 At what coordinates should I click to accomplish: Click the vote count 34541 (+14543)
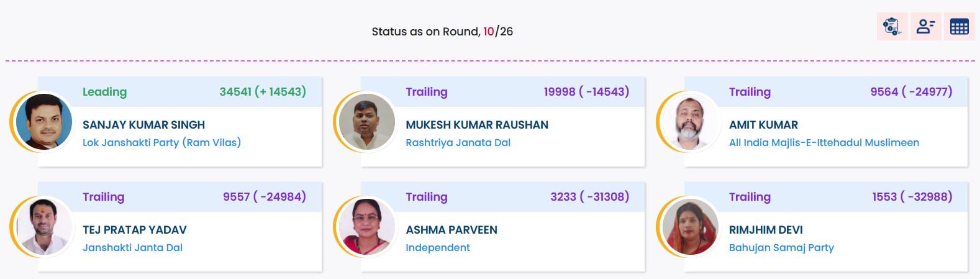click(262, 92)
